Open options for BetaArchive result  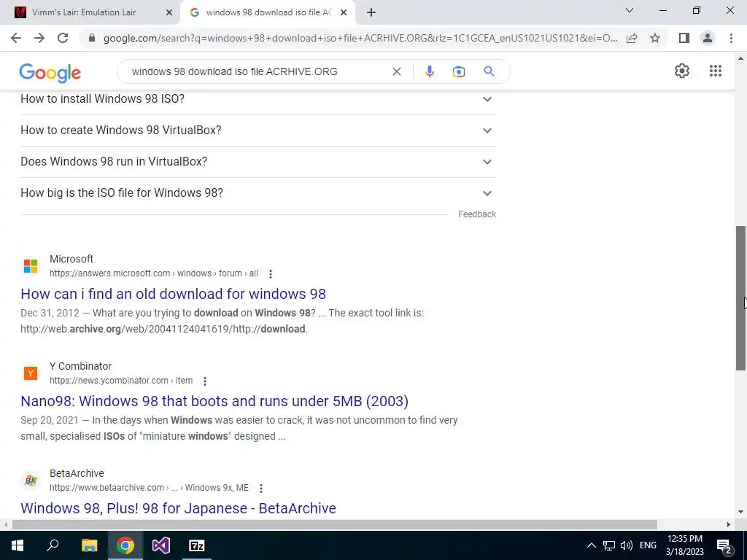(261, 488)
